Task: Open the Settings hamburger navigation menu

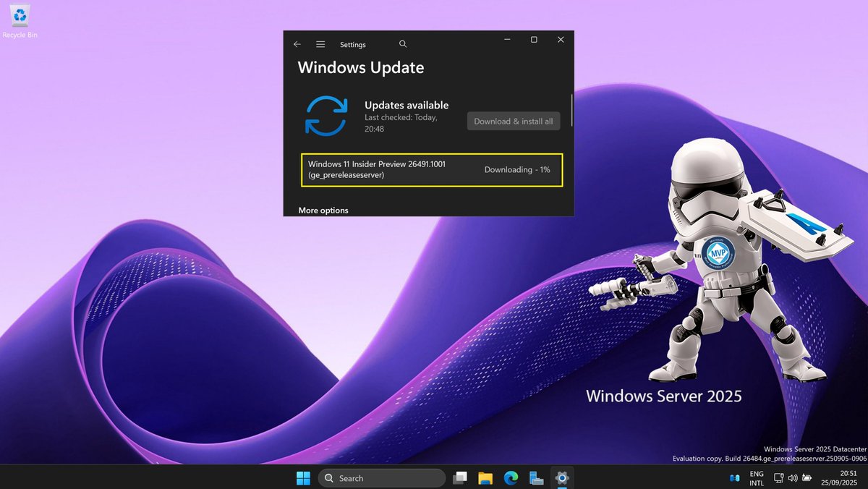Action: (x=320, y=44)
